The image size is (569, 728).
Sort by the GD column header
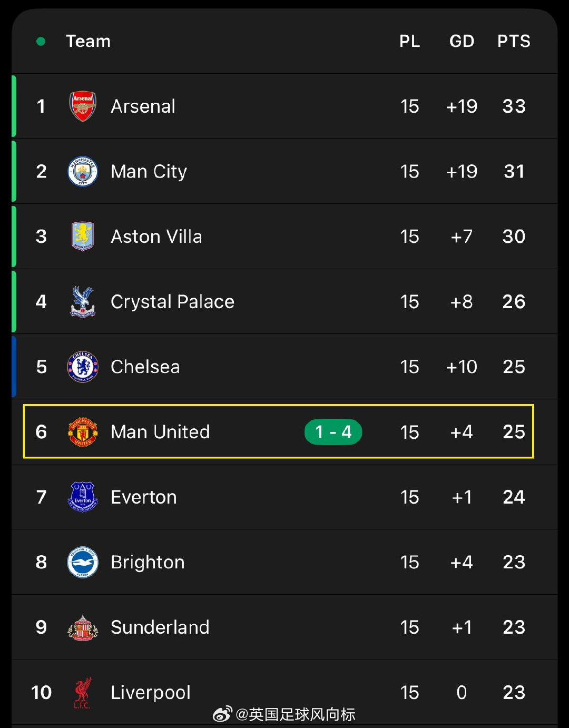pos(462,41)
